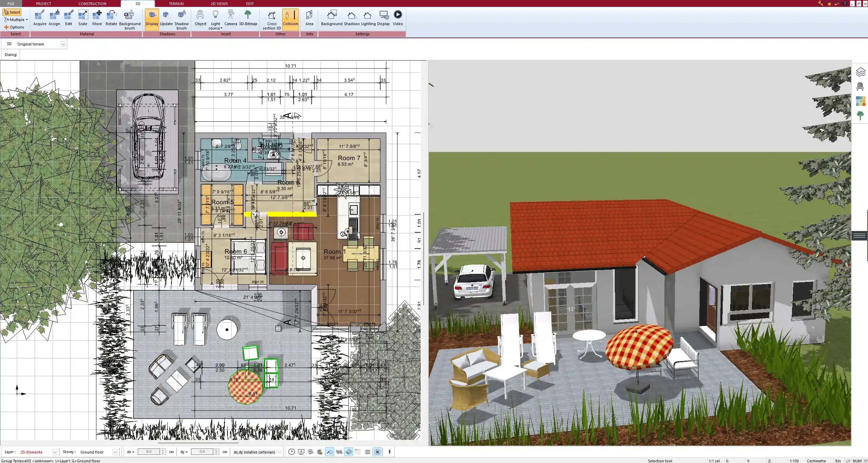Open the plants catalog in right sidebar
868x463 pixels.
[x=860, y=115]
